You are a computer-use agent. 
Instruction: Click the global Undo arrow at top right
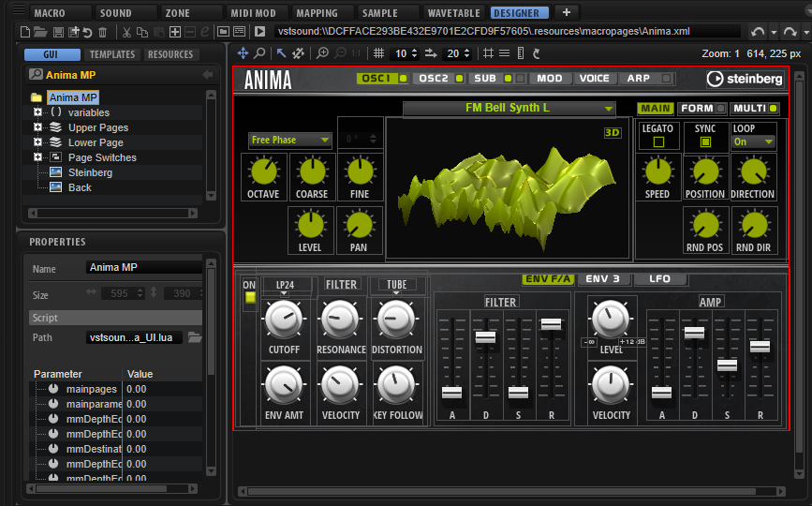click(x=758, y=32)
